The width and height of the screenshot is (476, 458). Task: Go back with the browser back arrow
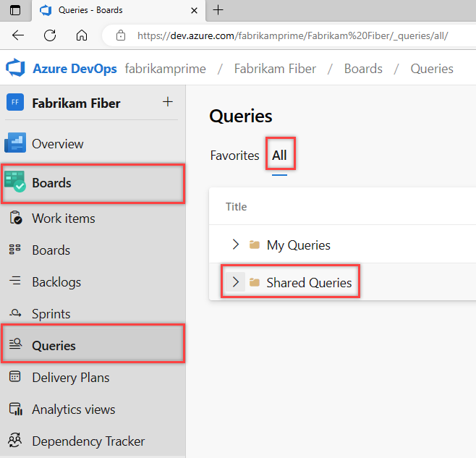click(18, 35)
